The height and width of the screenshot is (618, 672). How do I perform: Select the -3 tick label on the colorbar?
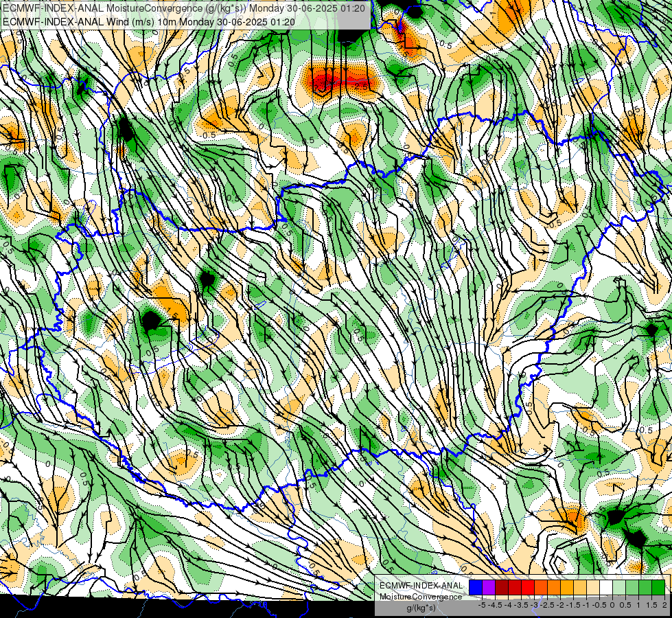[x=535, y=605]
